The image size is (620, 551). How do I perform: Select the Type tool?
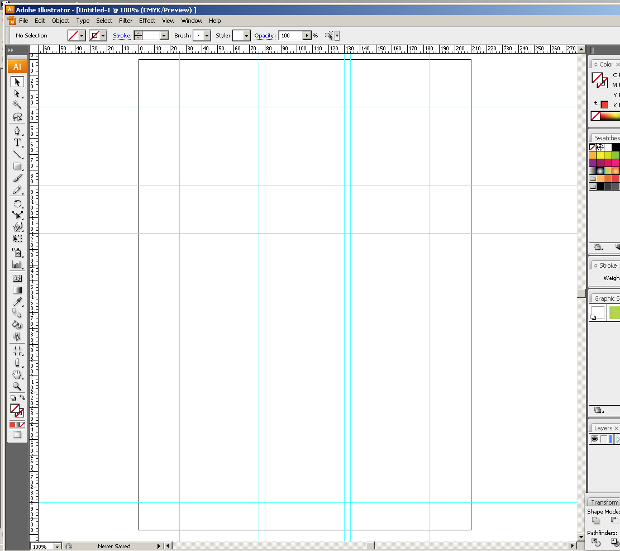click(17, 143)
